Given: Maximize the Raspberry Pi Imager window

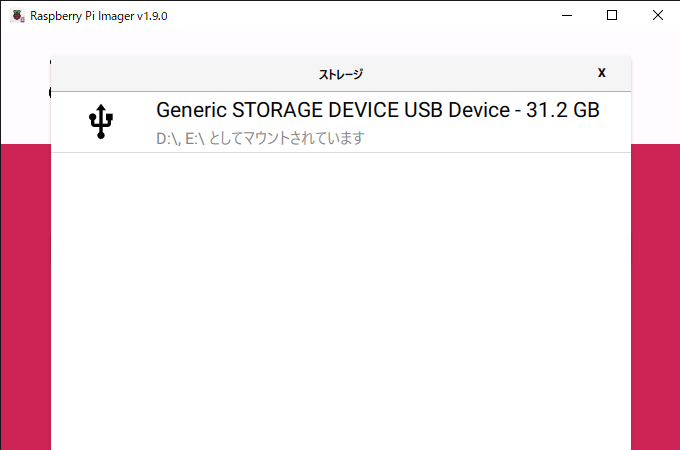Looking at the screenshot, I should click(612, 16).
